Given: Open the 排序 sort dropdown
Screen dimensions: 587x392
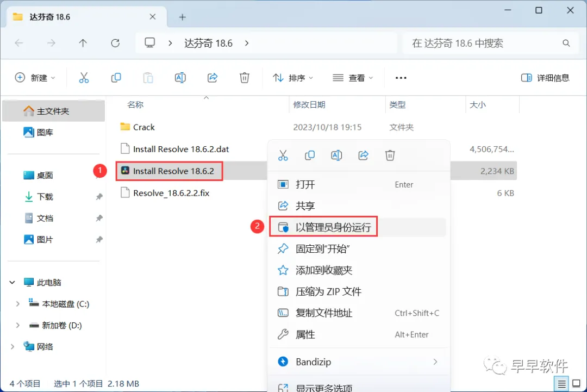Looking at the screenshot, I should (293, 78).
